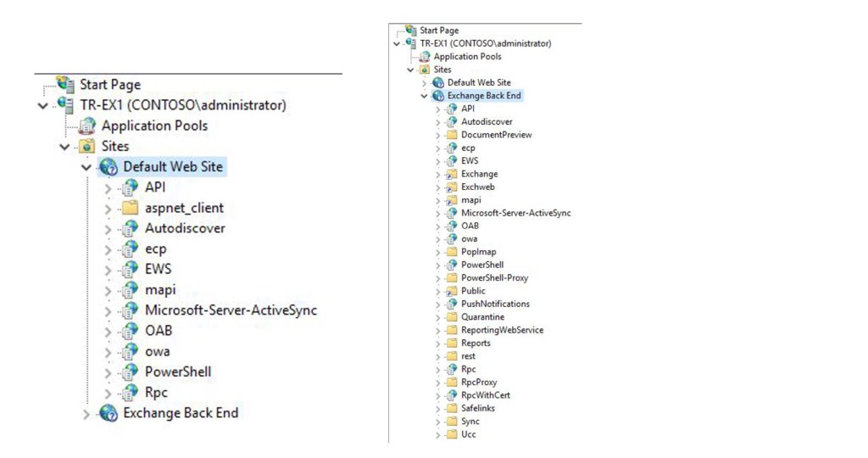Viewport: 868px width, 458px height.
Task: Click the Quarantine folder icon
Action: [451, 317]
